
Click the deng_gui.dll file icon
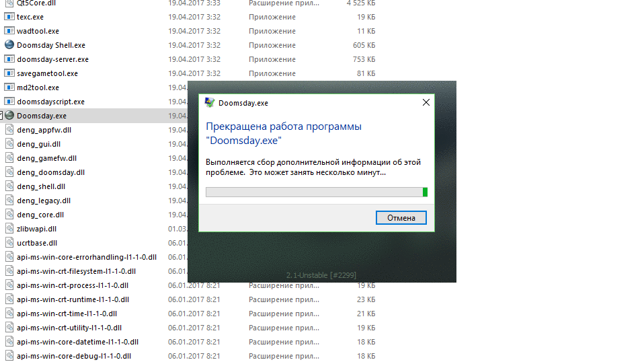pyautogui.click(x=9, y=144)
